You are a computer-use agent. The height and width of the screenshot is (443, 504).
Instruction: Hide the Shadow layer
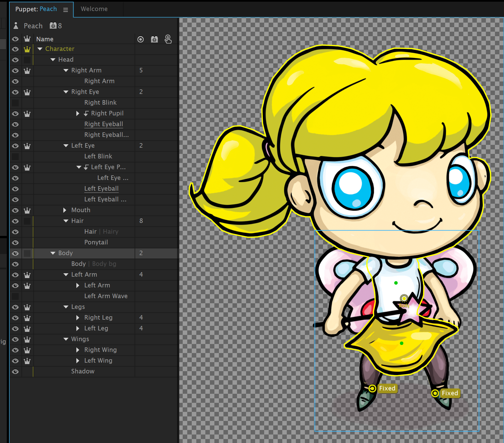coord(15,372)
